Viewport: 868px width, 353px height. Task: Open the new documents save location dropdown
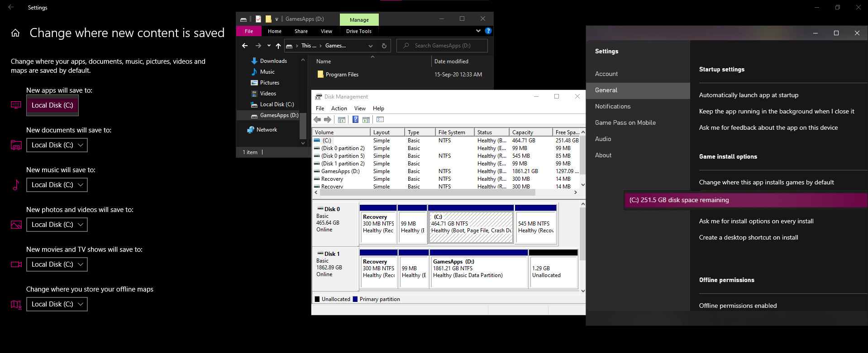coord(57,145)
